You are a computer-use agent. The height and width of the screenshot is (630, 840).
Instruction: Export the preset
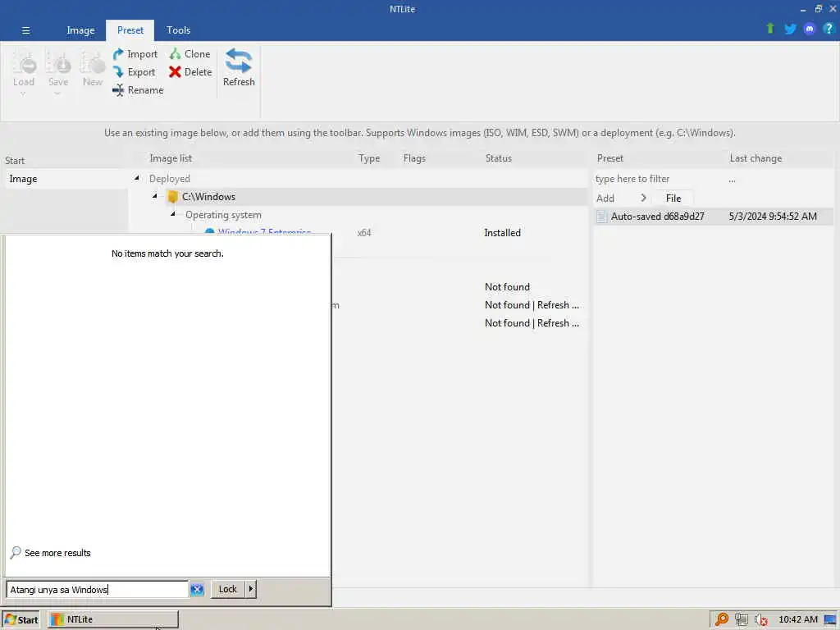[x=134, y=72]
